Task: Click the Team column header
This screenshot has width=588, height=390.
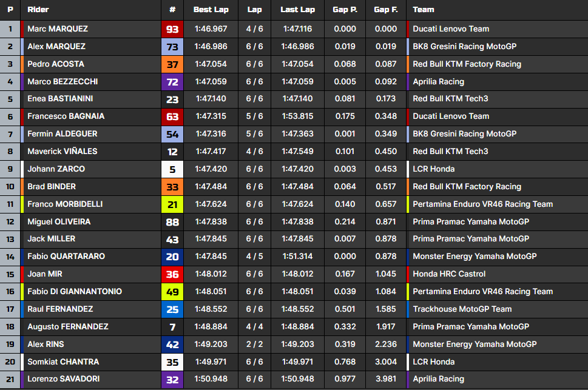Action: pos(423,10)
